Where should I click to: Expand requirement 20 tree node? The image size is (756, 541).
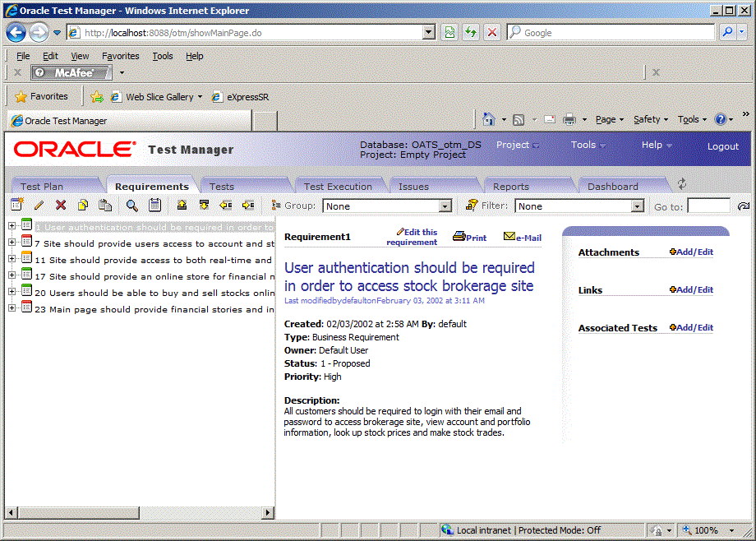tap(12, 292)
